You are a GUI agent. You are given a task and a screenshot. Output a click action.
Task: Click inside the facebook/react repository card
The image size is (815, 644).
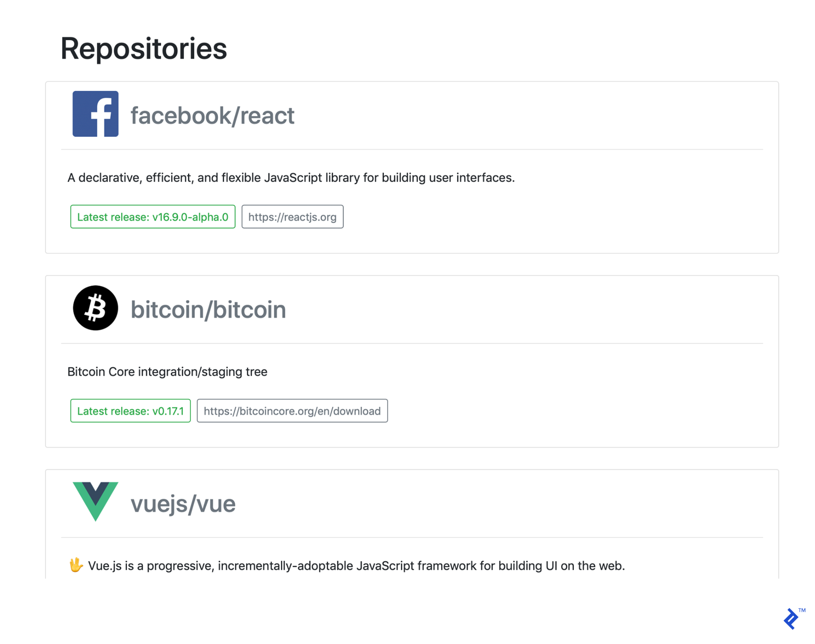click(412, 166)
